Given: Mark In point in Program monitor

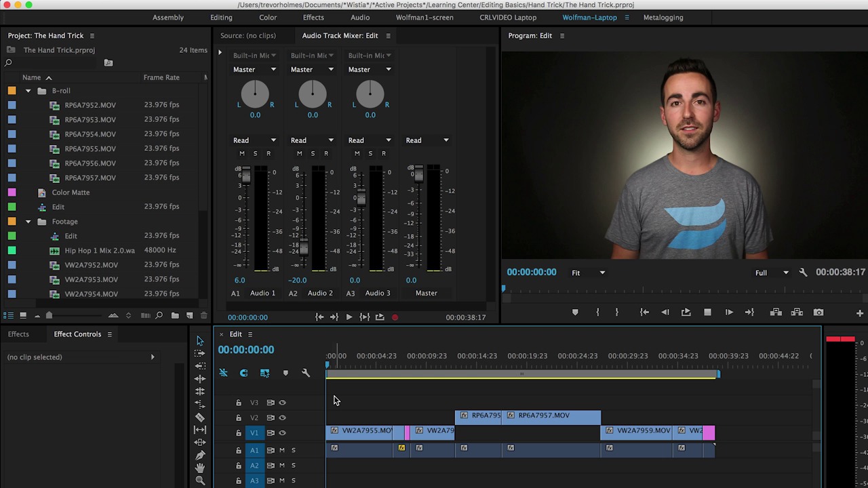Looking at the screenshot, I should [x=597, y=312].
